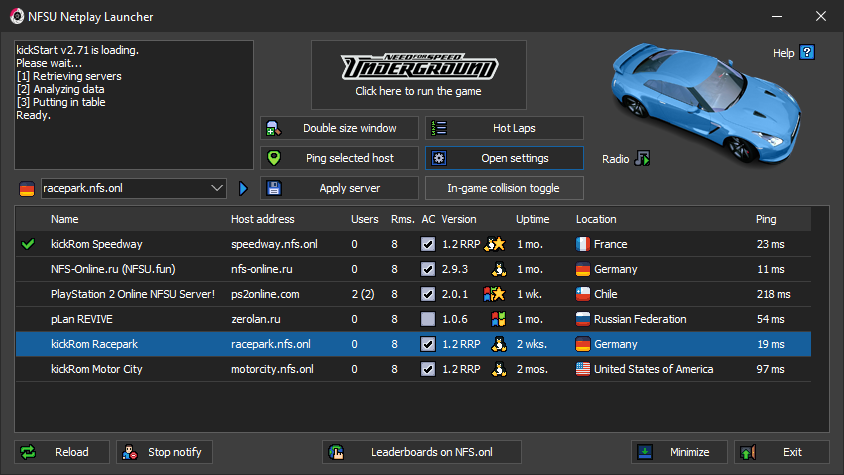The width and height of the screenshot is (844, 475).
Task: Click the map pin icon on Ping selected host
Action: pyautogui.click(x=273, y=158)
